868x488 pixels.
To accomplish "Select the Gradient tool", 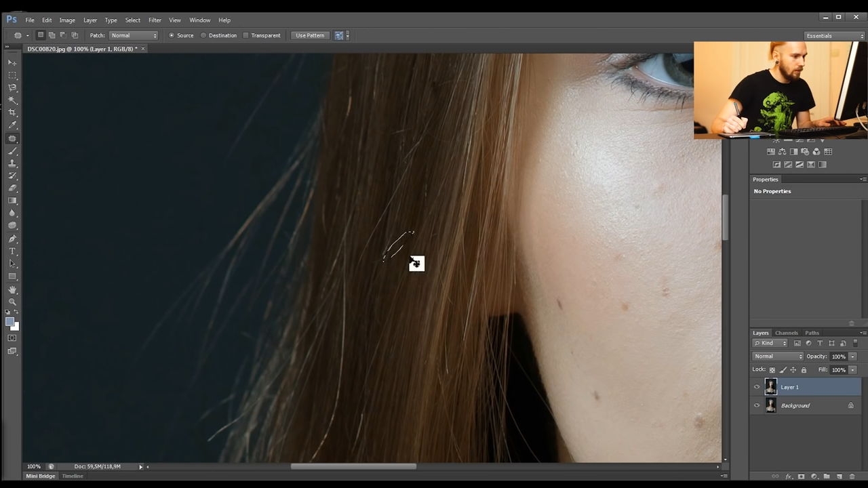I will pos(12,201).
